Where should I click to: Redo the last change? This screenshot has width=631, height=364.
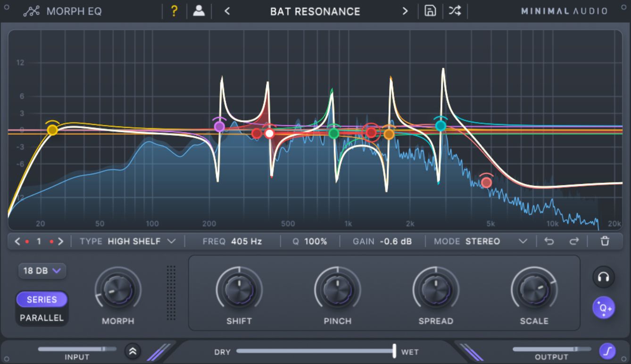pyautogui.click(x=573, y=241)
